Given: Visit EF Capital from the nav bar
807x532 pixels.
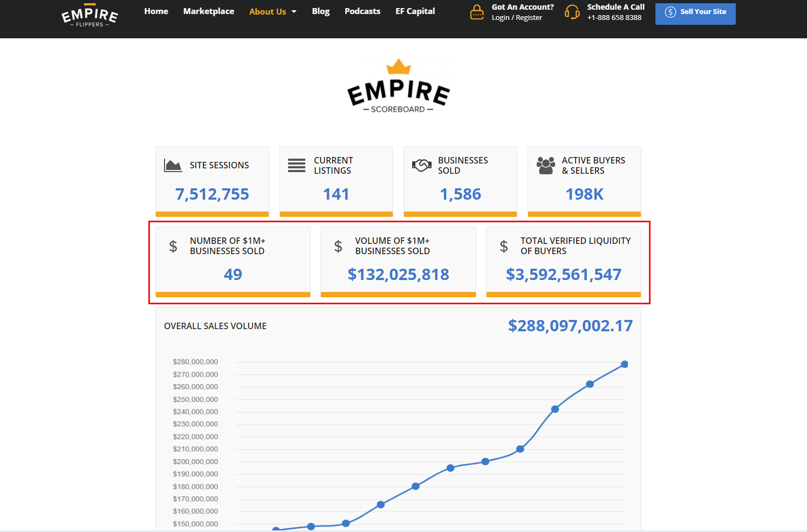Looking at the screenshot, I should [415, 11].
